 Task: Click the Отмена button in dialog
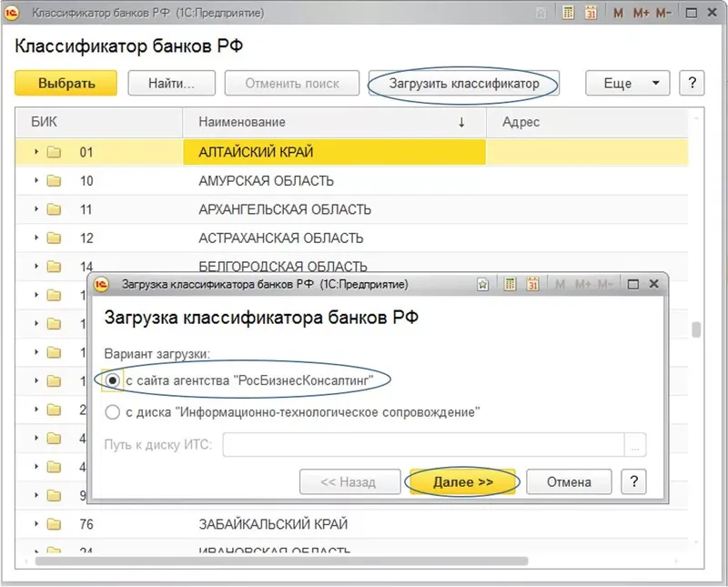coord(569,482)
